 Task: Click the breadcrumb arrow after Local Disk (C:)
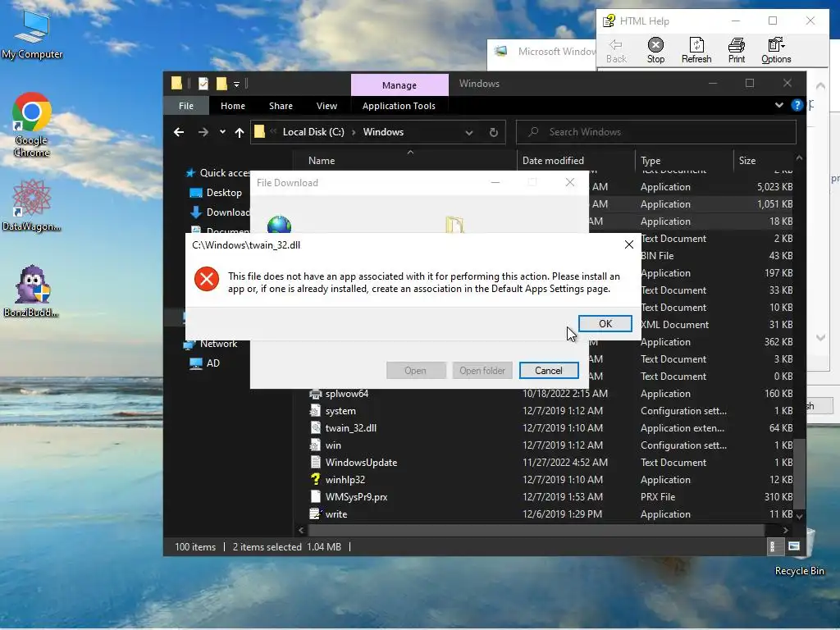pos(354,132)
